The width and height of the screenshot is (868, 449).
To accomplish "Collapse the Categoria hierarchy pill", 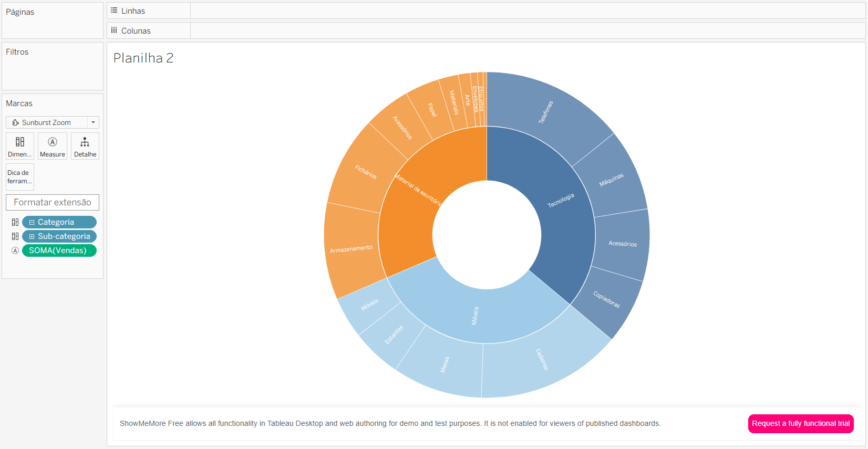I will coord(32,222).
